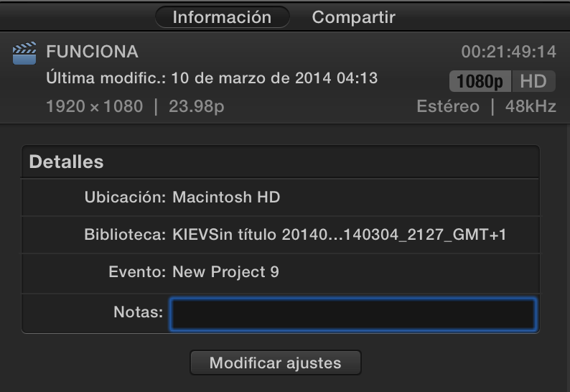Focus the Notas text field
The width and height of the screenshot is (570, 392).
click(x=352, y=314)
